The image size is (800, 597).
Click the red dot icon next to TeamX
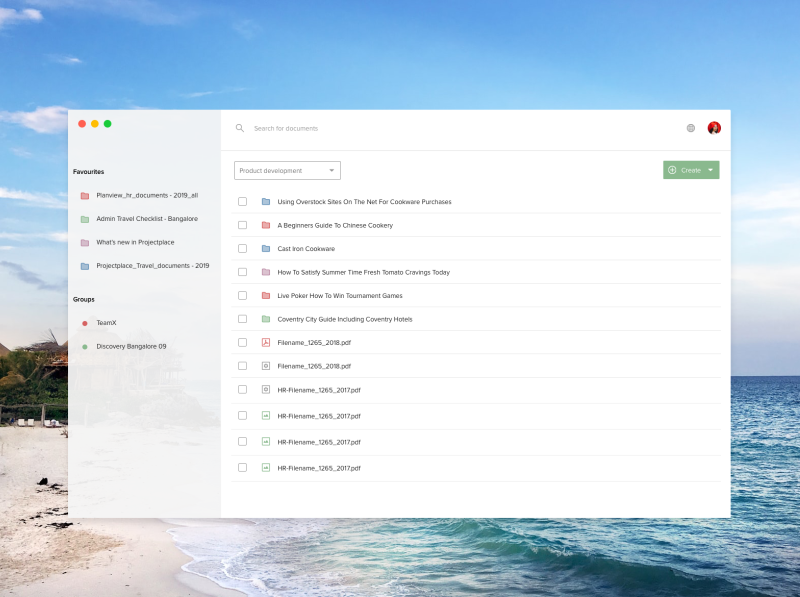84,322
